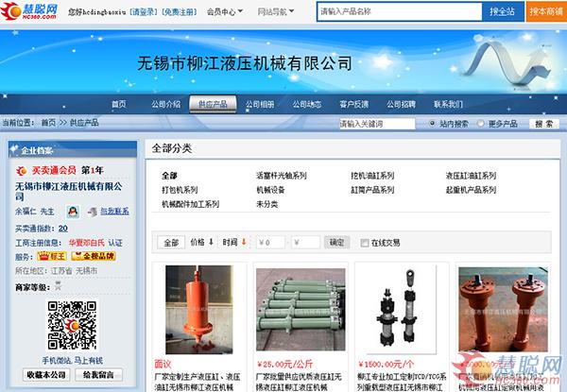567x392 pixels.
Task: Select the 起重机产品系列 category
Action: (x=471, y=190)
